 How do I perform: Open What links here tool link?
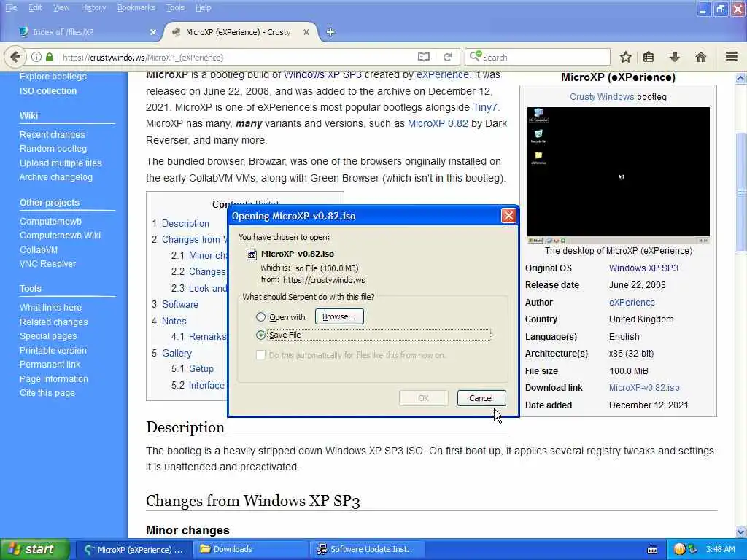coord(50,308)
